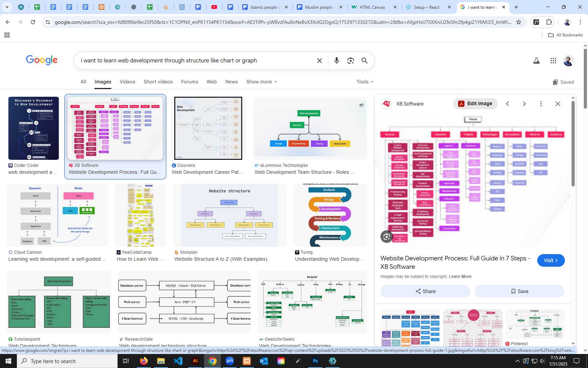Viewport: 588px width, 368px height.
Task: Click the Edit Image button
Action: click(475, 103)
